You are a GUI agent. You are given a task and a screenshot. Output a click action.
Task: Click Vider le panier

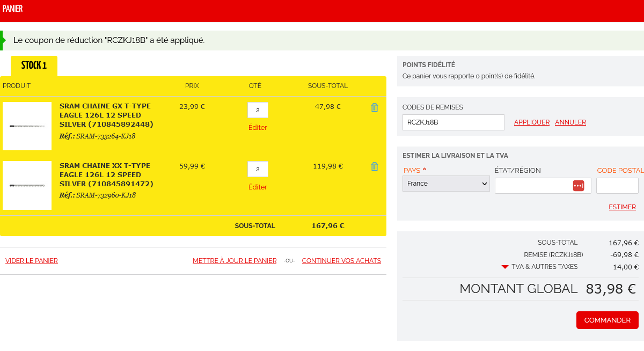click(32, 261)
